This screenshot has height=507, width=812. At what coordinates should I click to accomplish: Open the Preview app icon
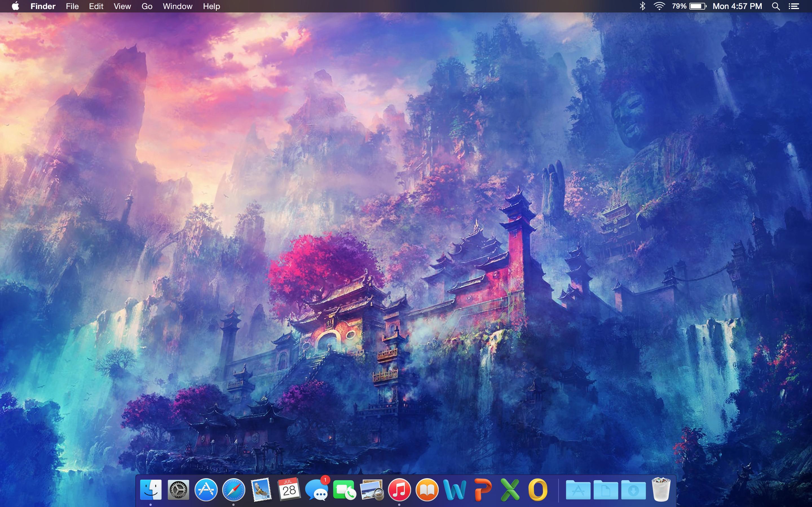pyautogui.click(x=371, y=490)
